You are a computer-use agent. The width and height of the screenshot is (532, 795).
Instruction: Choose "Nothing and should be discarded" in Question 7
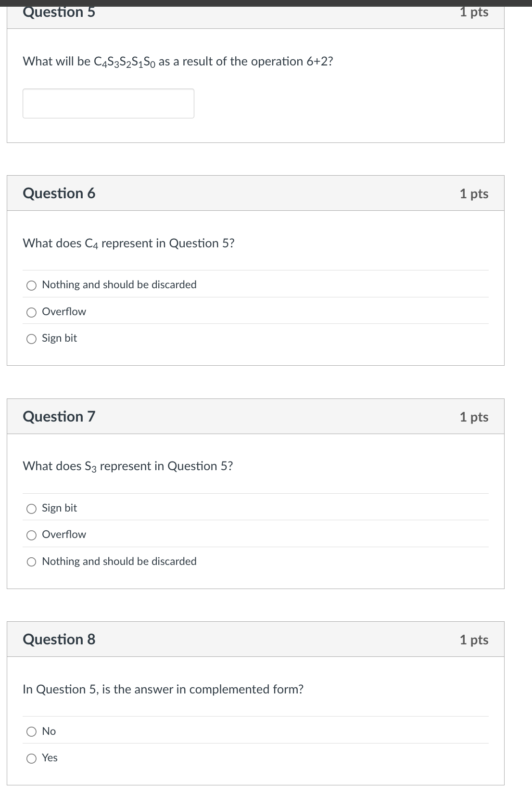coord(31,561)
